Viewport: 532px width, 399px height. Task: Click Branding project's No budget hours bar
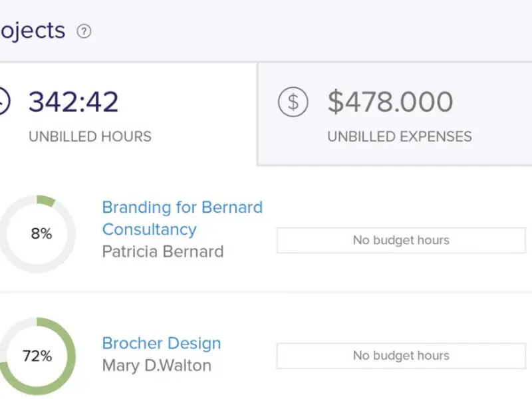(x=400, y=240)
